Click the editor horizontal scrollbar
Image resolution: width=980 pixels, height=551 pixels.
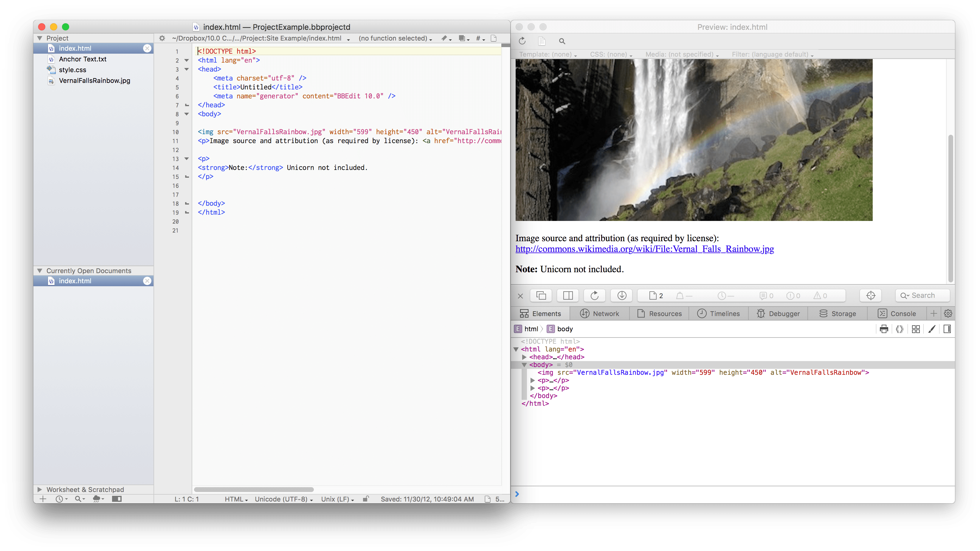254,489
